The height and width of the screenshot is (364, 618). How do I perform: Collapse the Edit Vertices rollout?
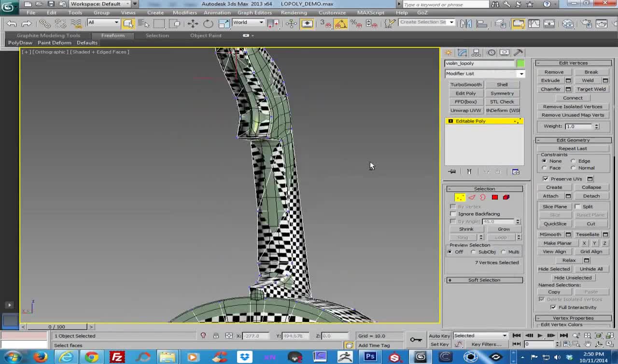[x=573, y=63]
